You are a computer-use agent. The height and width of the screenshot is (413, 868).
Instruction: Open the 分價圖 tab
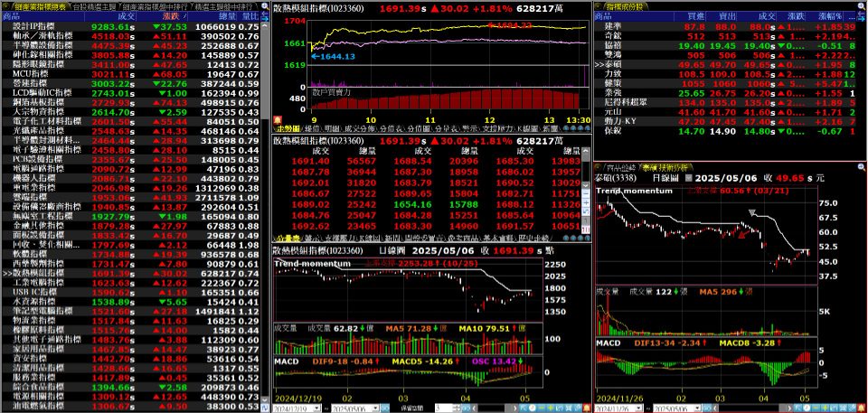pyautogui.click(x=419, y=128)
